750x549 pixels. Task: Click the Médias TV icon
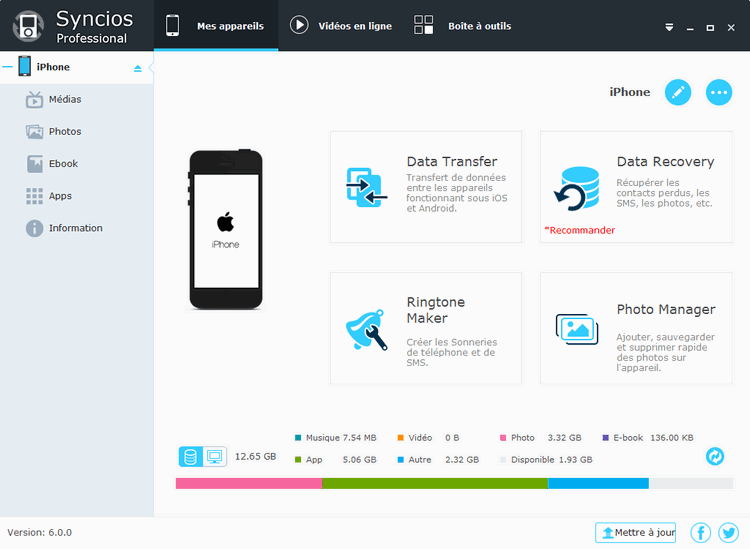(x=34, y=99)
